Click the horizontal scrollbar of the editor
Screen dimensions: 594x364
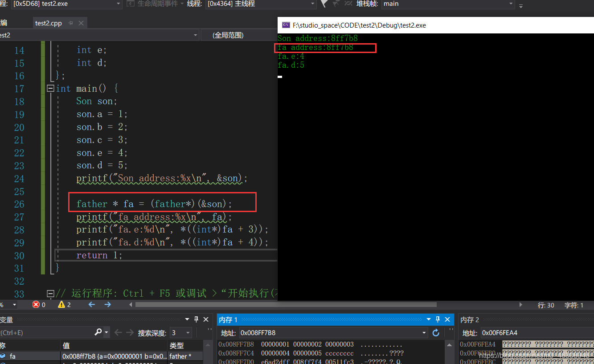pos(286,305)
